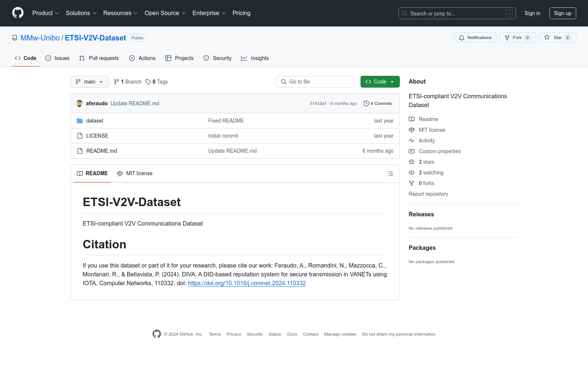The width and height of the screenshot is (588, 368).
Task: Open the README outline list icon
Action: (x=390, y=174)
